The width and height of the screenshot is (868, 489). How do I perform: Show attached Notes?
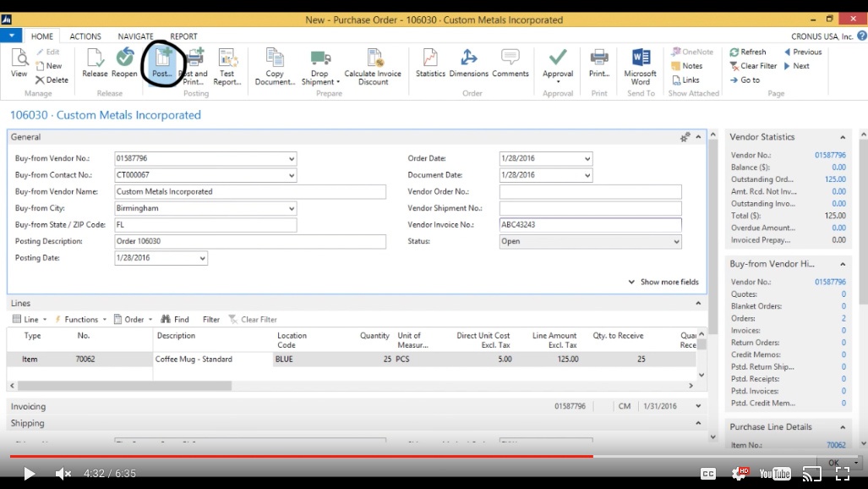pyautogui.click(x=687, y=66)
